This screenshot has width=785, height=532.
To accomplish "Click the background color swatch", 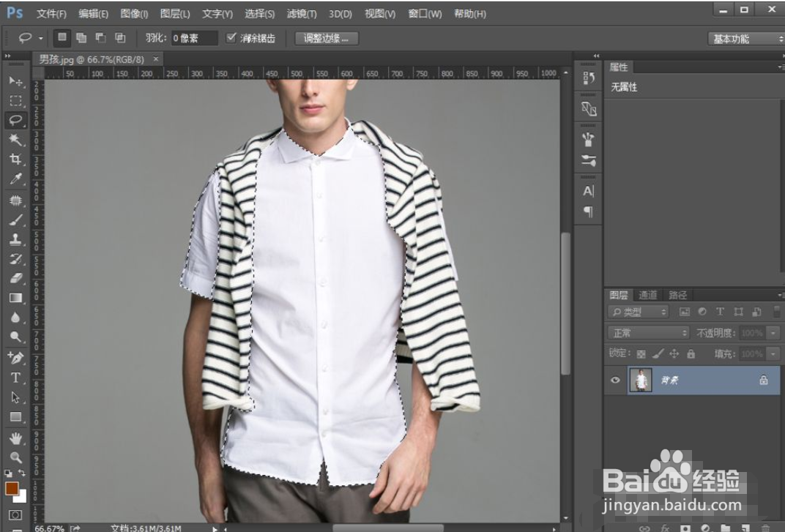I will point(21,498).
